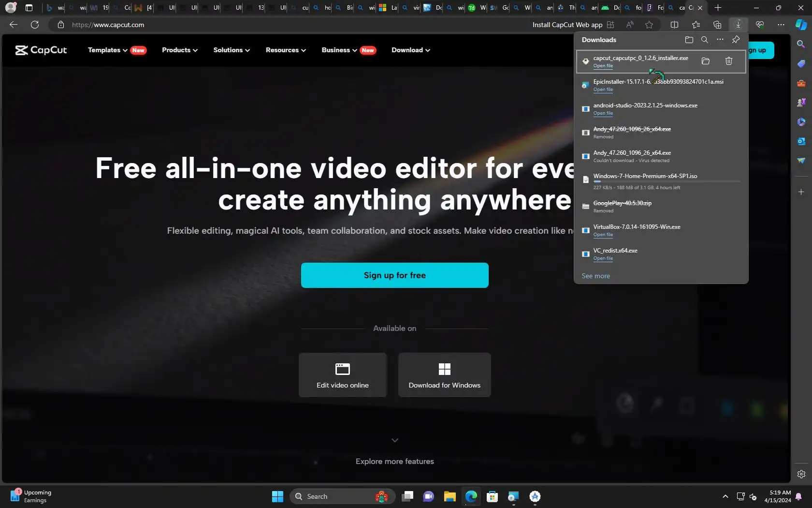812x508 pixels.
Task: Open Microsoft 365 in the sidebar
Action: tap(801, 121)
